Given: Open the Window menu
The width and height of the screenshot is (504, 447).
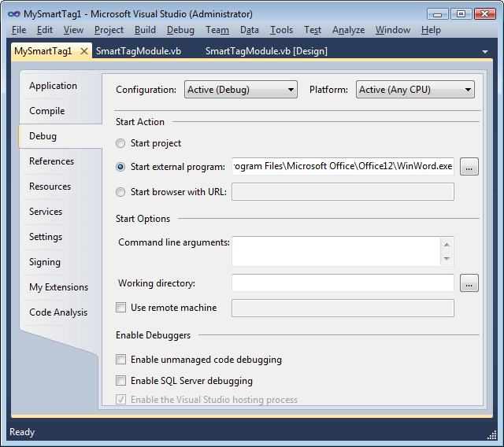Looking at the screenshot, I should pos(393,30).
